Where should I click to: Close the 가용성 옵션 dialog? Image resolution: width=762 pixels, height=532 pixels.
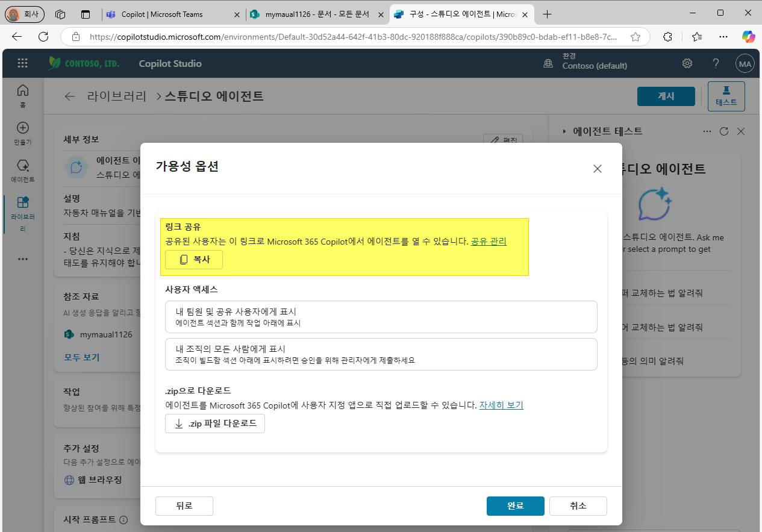pos(598,169)
